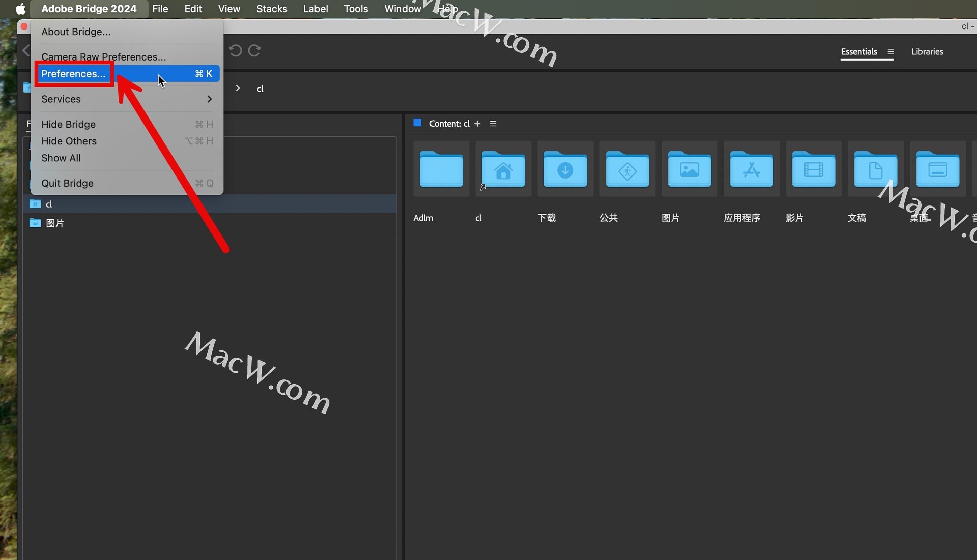Click the 文稿 folder label
Screen dimensions: 977x560
click(x=857, y=218)
